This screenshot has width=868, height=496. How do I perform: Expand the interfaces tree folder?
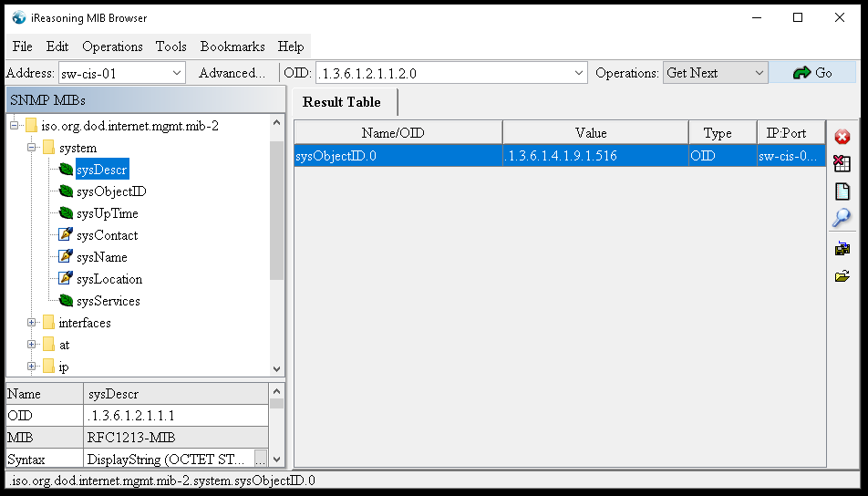[x=32, y=323]
